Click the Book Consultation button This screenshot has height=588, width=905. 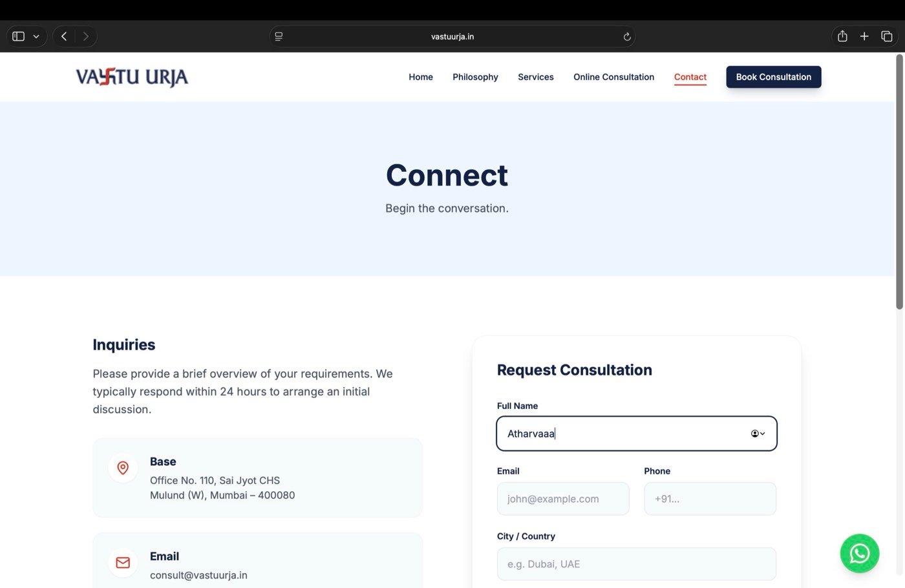[774, 77]
